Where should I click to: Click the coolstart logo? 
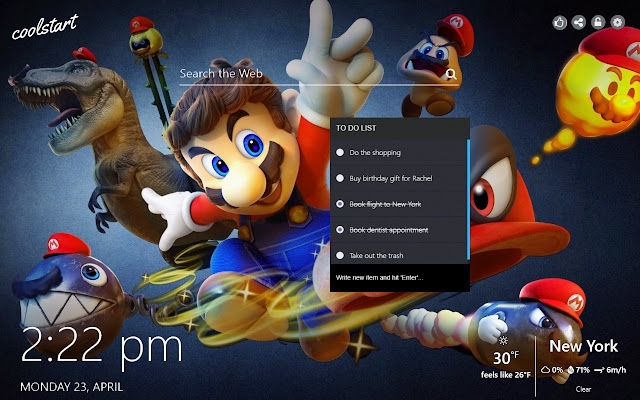[x=44, y=28]
